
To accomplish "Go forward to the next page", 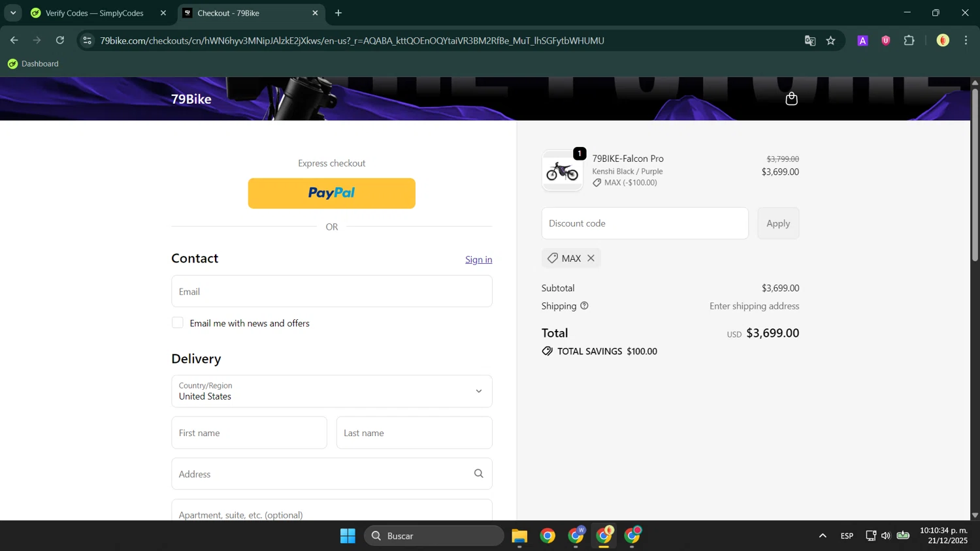I will click(37, 40).
